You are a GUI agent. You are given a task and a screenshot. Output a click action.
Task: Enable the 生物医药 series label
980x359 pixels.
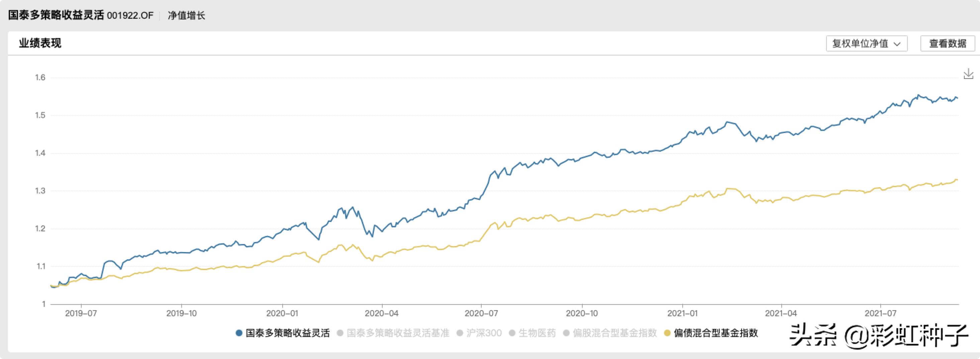[x=537, y=333]
